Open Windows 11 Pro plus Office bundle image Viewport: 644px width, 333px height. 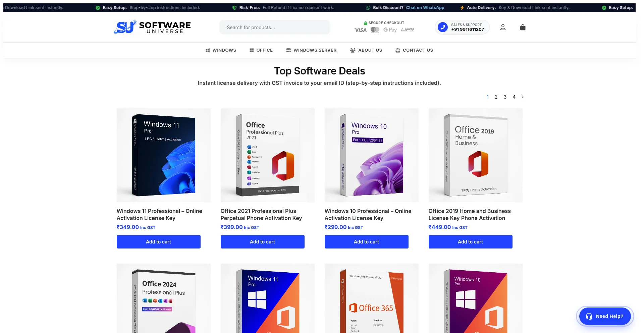point(268,298)
